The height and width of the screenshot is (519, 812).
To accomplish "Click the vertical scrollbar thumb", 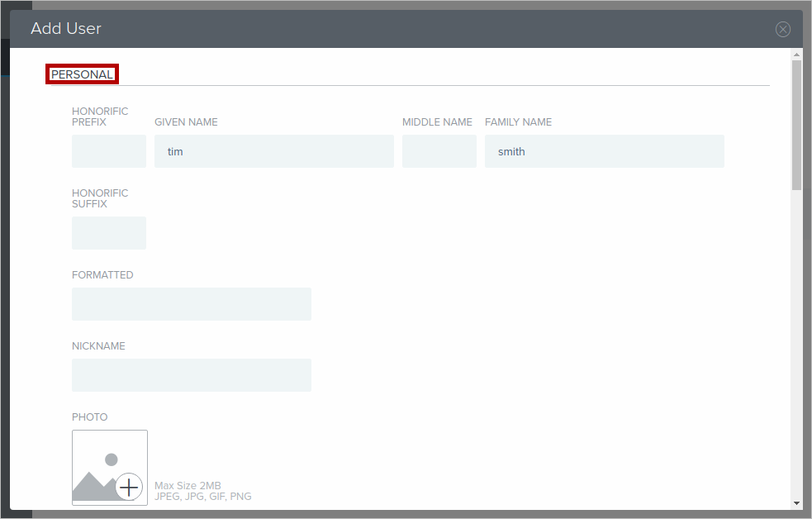I will click(796, 124).
